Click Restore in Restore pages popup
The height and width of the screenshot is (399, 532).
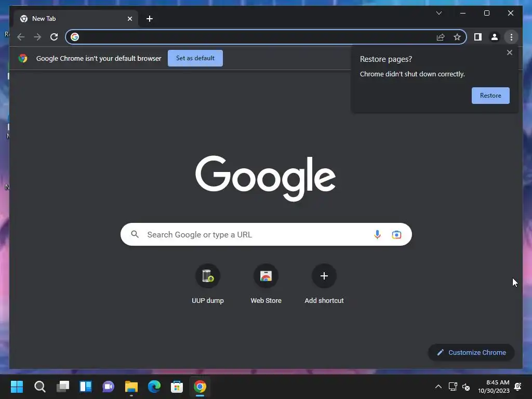point(490,96)
